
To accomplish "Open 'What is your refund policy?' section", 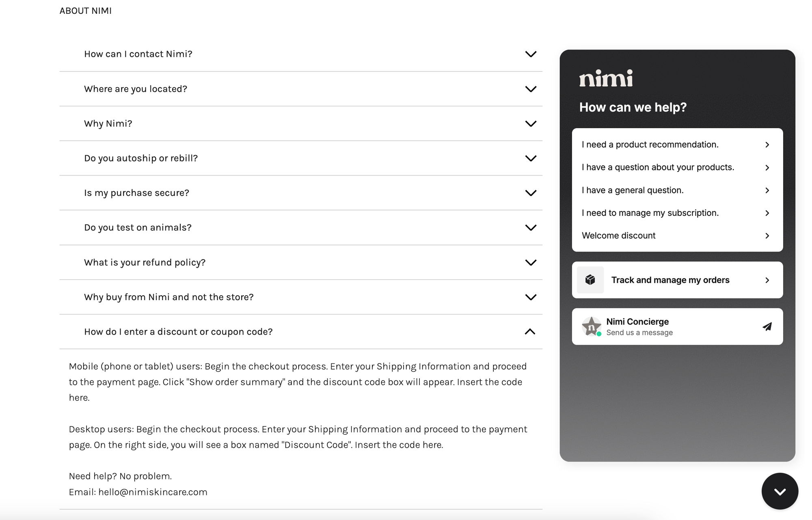I will [531, 262].
